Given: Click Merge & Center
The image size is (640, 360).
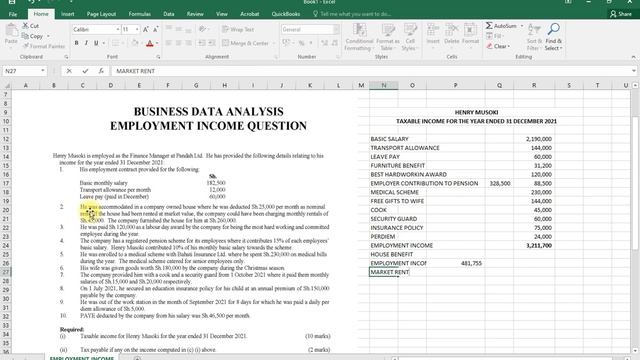Looking at the screenshot, I should coord(245,43).
